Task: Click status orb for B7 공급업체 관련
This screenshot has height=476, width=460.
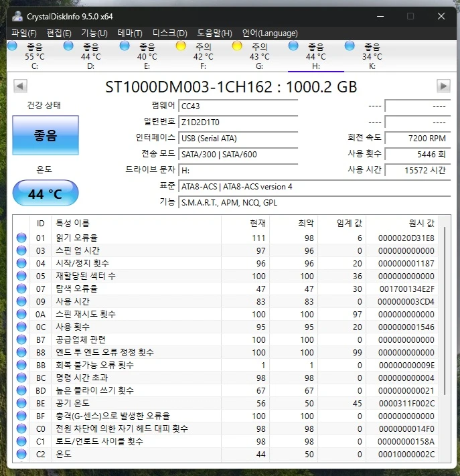Action: 21,339
